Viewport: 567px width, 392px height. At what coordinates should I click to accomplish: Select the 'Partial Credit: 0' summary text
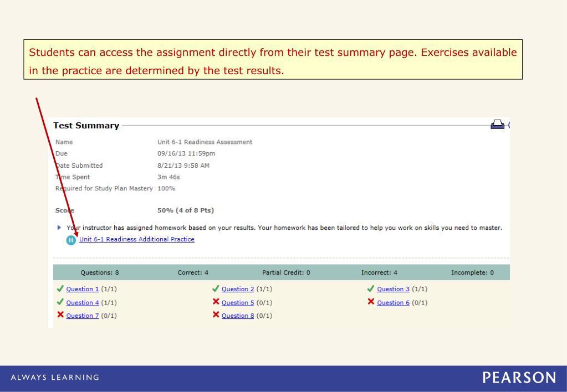tap(286, 273)
